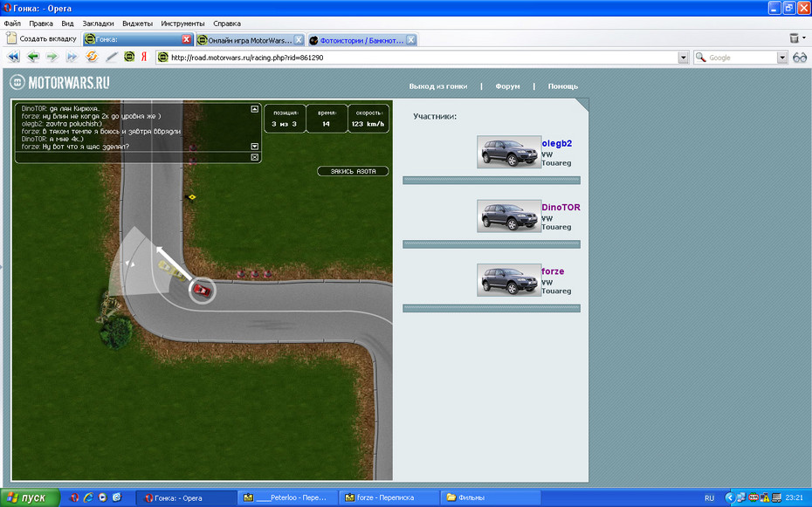Expand hidden system tray icons arrow
812x507 pixels.
[729, 497]
